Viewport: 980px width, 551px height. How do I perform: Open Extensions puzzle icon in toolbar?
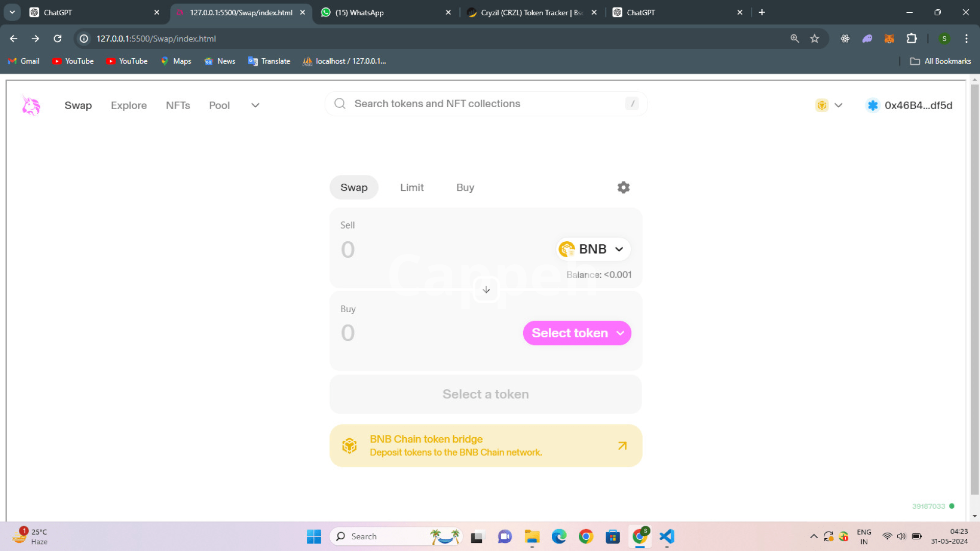[x=912, y=39]
